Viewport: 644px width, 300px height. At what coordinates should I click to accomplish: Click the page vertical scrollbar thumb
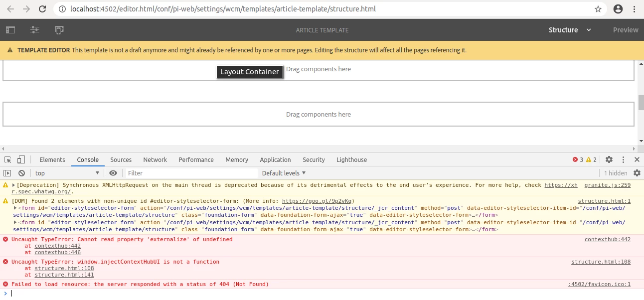(641, 102)
